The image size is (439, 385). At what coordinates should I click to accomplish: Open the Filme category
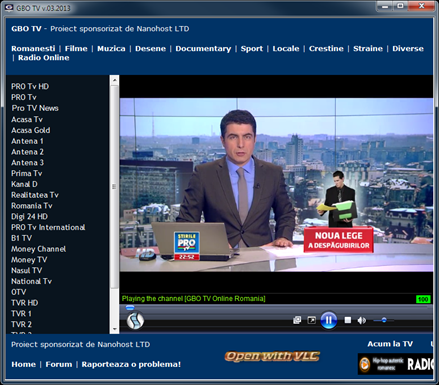76,49
